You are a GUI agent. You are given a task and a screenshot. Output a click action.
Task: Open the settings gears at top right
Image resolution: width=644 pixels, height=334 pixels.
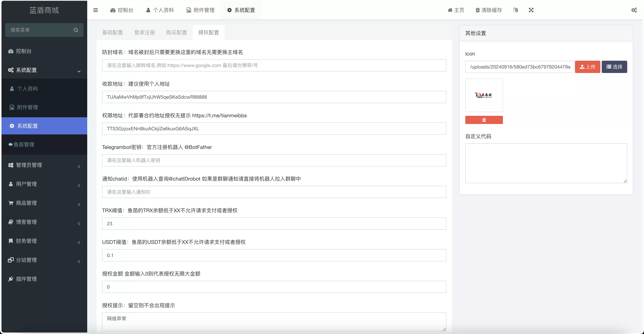click(x=634, y=10)
